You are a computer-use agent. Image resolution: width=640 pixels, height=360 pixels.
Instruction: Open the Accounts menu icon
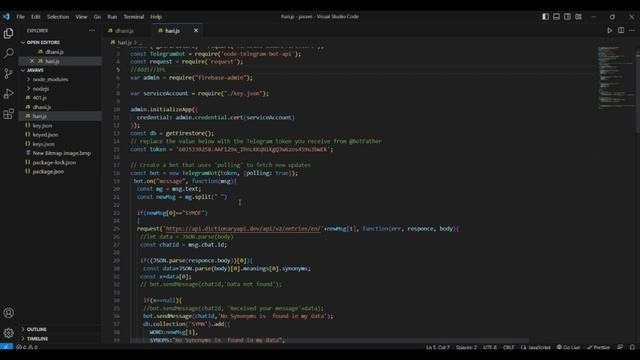coord(8,313)
